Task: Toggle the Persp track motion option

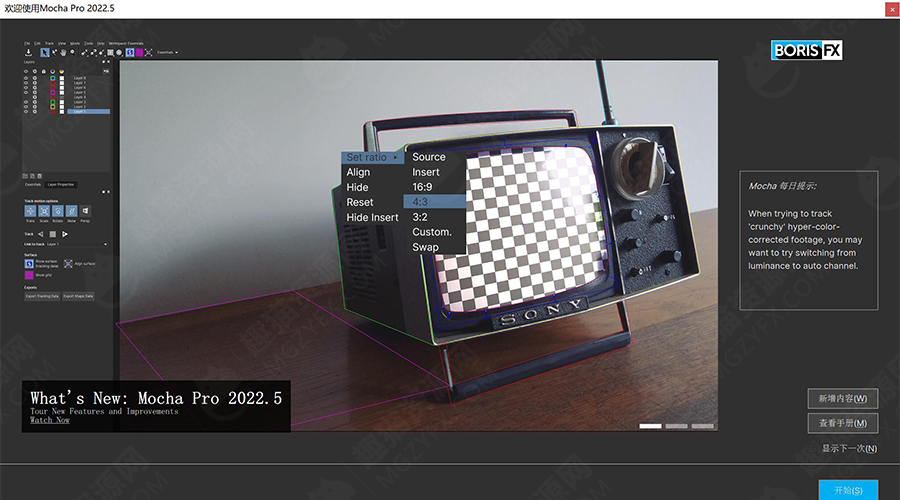Action: (x=85, y=211)
